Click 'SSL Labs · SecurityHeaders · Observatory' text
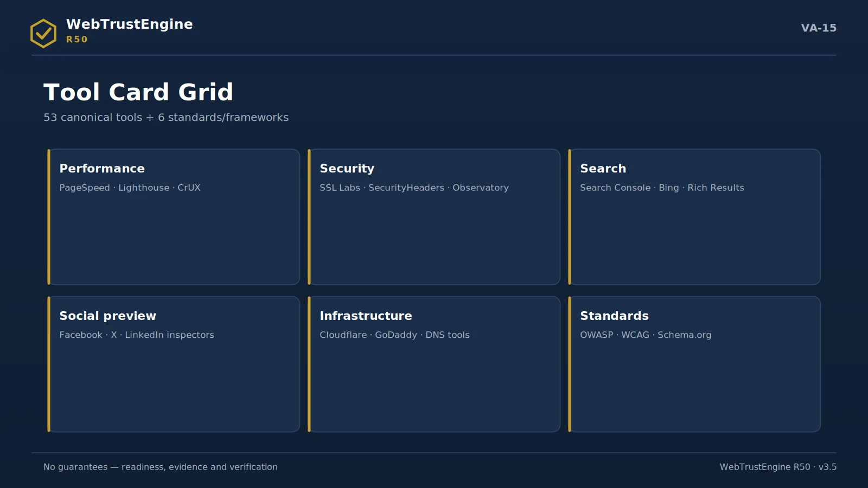This screenshot has width=868, height=488. pyautogui.click(x=414, y=188)
